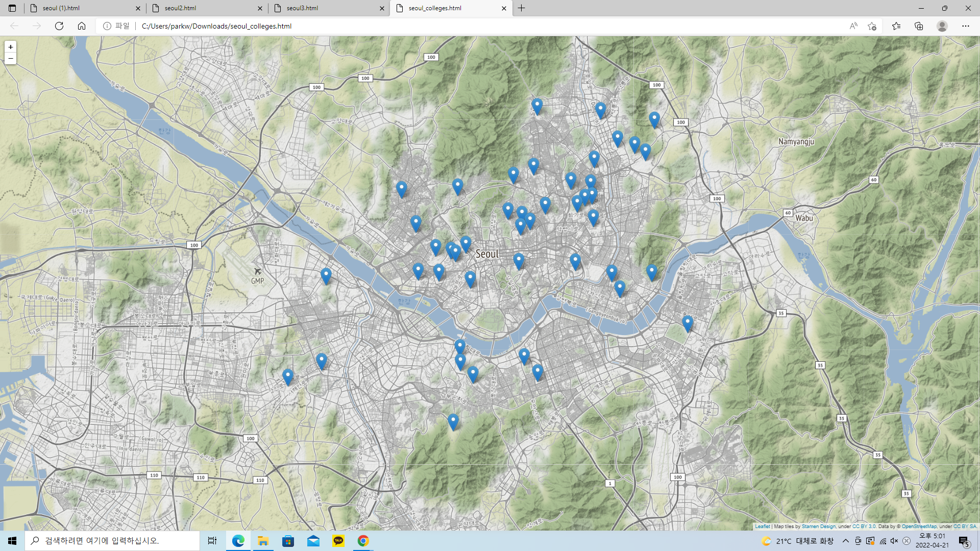Open the Leaflet attribution link
Viewport: 980px width, 551px height.
pyautogui.click(x=762, y=526)
